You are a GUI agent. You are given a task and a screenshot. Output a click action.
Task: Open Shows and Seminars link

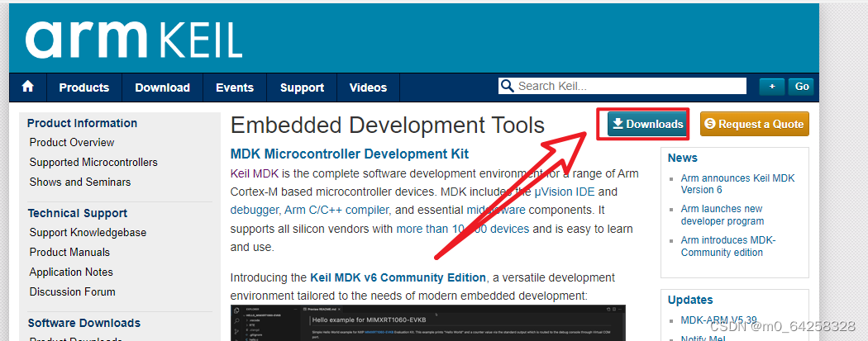point(80,182)
